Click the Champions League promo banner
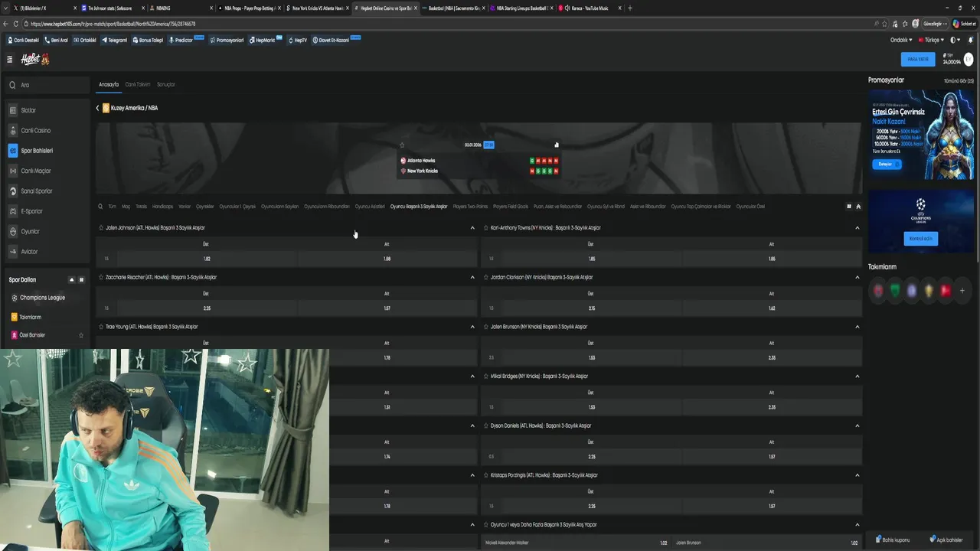 click(921, 222)
